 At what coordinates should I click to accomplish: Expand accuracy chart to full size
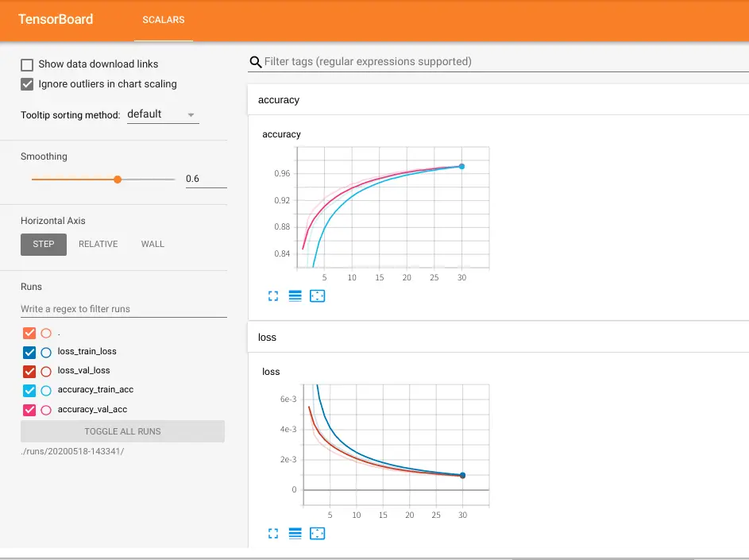pyautogui.click(x=272, y=296)
